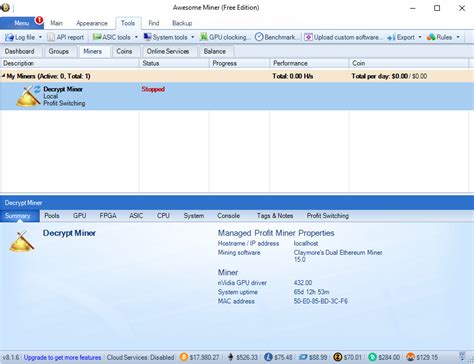Sort by the Performance column header

coord(309,63)
